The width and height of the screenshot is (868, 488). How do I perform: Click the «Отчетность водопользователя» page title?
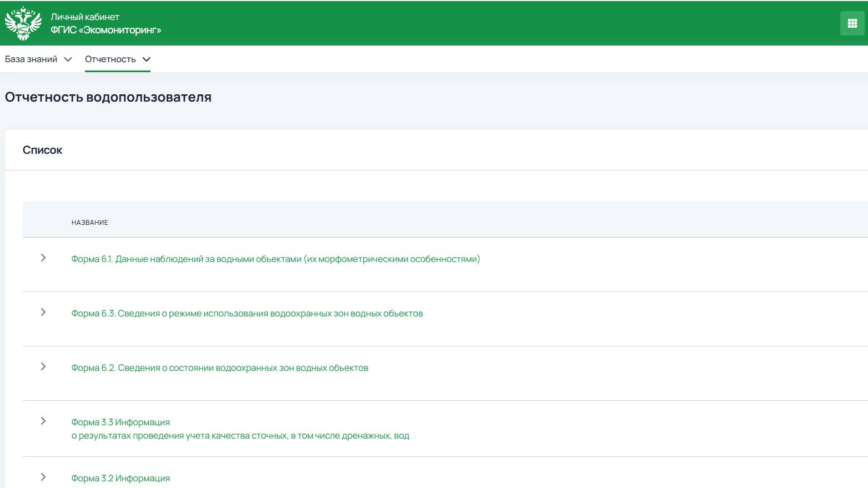[108, 97]
